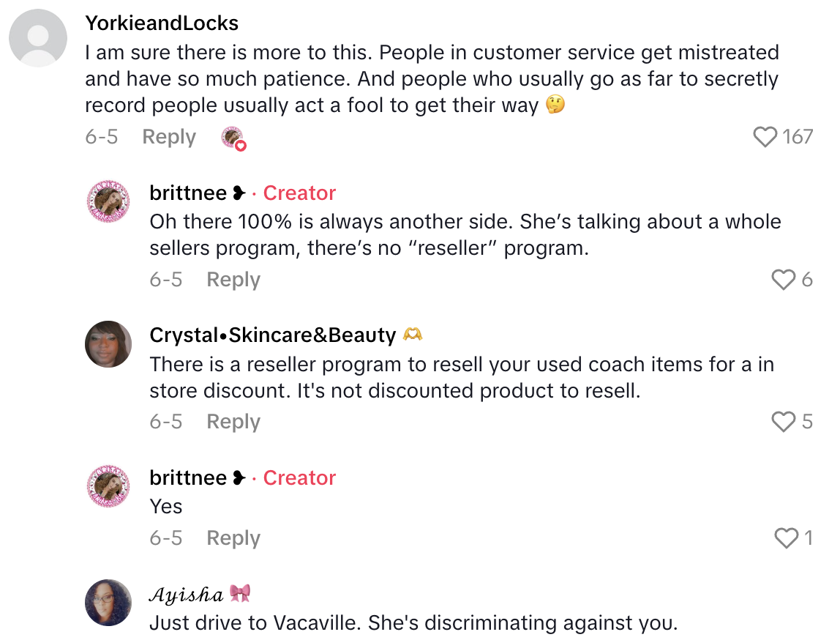Click brittnee's username on her second reply

(187, 477)
